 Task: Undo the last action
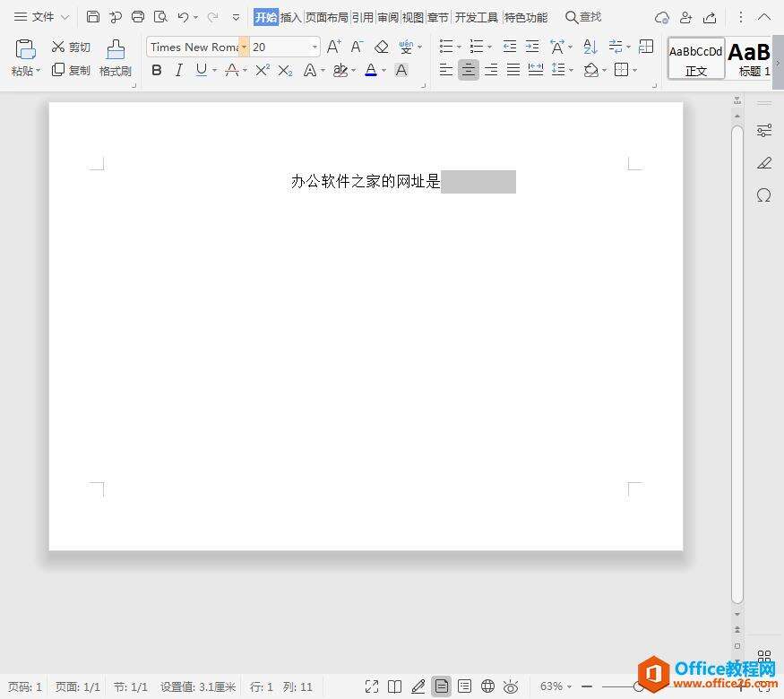(x=183, y=17)
